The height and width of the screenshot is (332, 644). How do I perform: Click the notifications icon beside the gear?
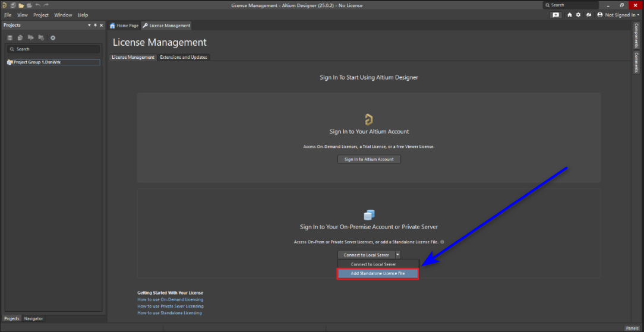click(x=589, y=15)
